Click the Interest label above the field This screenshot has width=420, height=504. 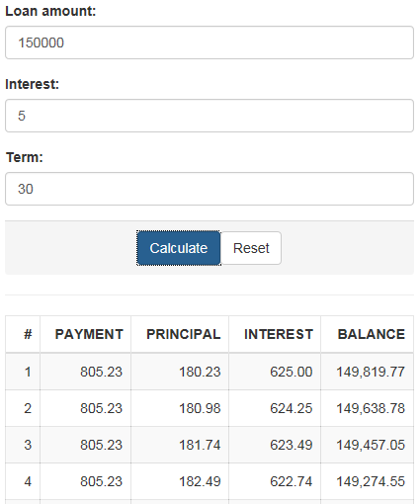coord(33,84)
